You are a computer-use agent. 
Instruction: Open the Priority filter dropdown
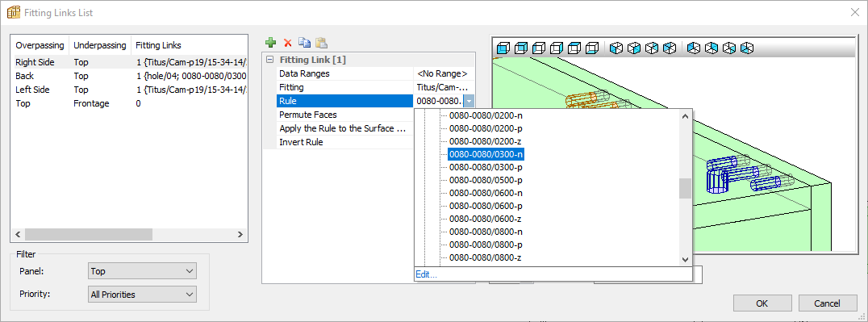coord(142,295)
